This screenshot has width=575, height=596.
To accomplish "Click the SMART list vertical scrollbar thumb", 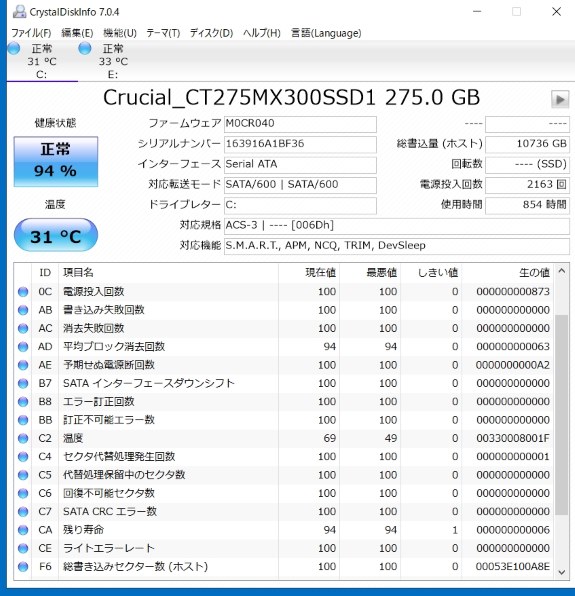I will pos(562,415).
